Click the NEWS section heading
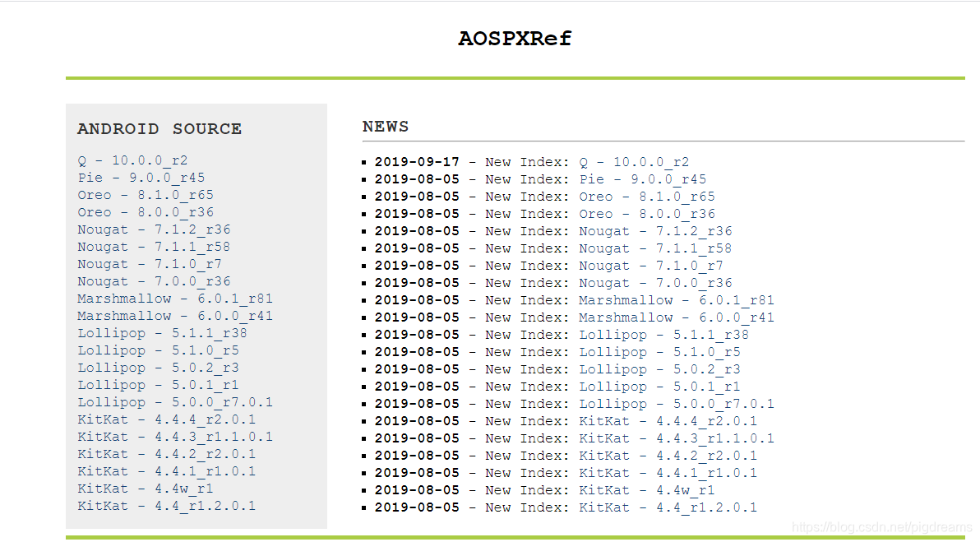The height and width of the screenshot is (542, 980). pyautogui.click(x=386, y=127)
